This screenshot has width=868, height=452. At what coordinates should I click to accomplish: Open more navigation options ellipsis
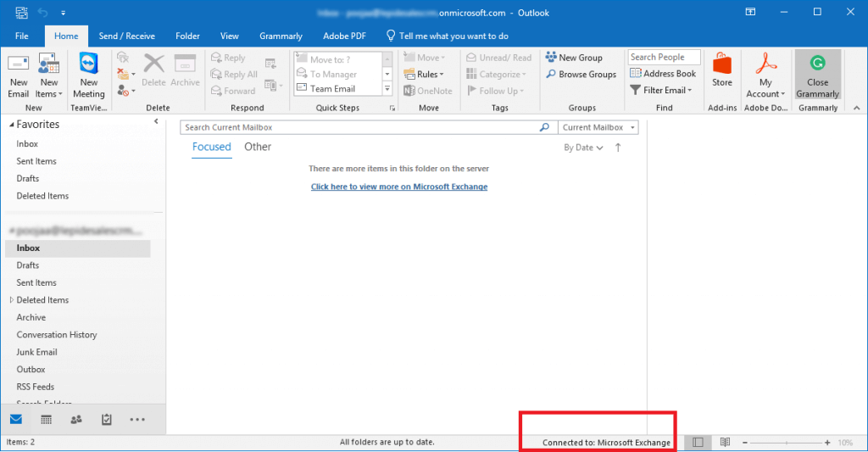coord(137,419)
